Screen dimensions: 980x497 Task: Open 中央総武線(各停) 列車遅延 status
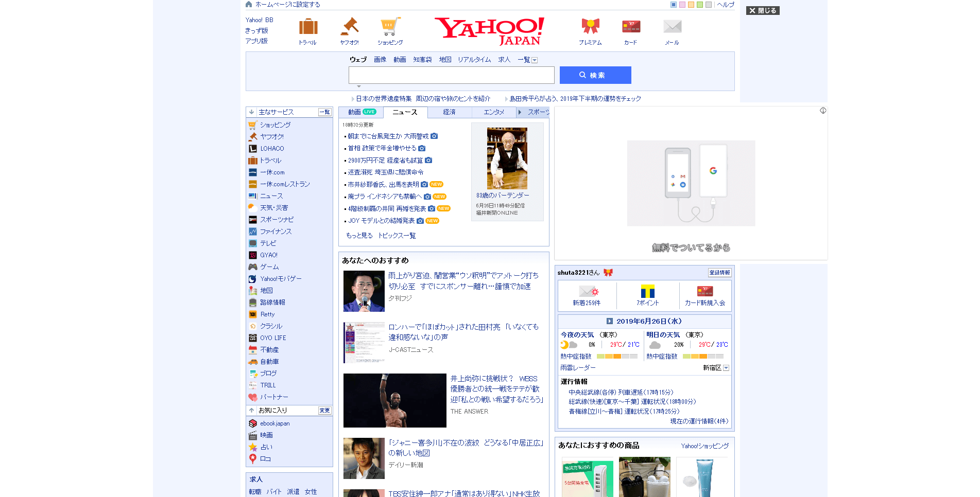point(621,393)
